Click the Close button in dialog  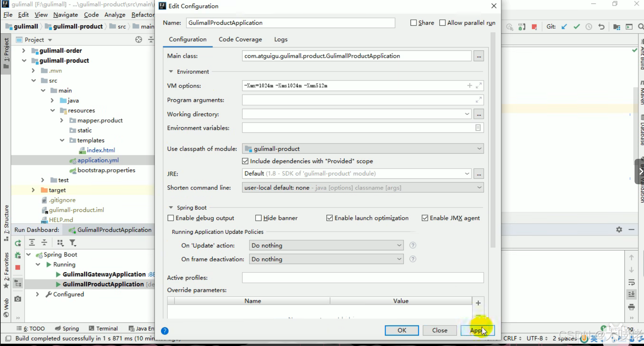pyautogui.click(x=440, y=330)
